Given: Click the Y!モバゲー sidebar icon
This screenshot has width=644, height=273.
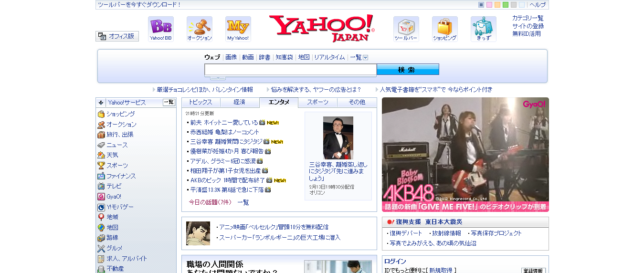Looking at the screenshot, I should coord(101,207).
